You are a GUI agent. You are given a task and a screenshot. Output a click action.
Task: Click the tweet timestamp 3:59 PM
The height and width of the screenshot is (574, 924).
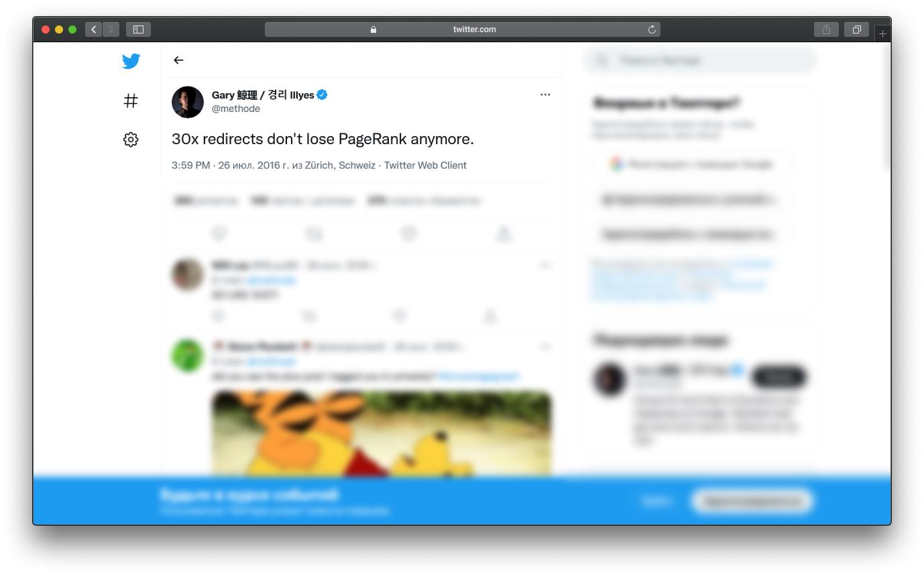(x=190, y=165)
